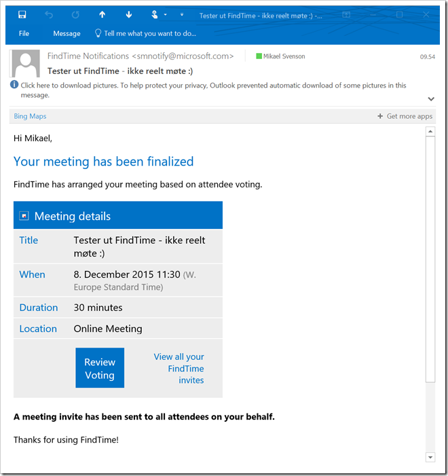Open the Bing Maps add-in
This screenshot has width=448, height=476.
coord(30,116)
